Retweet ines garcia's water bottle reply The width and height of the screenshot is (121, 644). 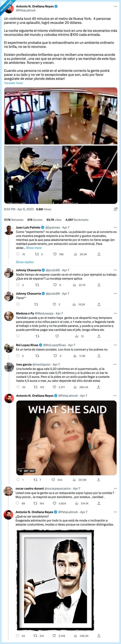36,387
